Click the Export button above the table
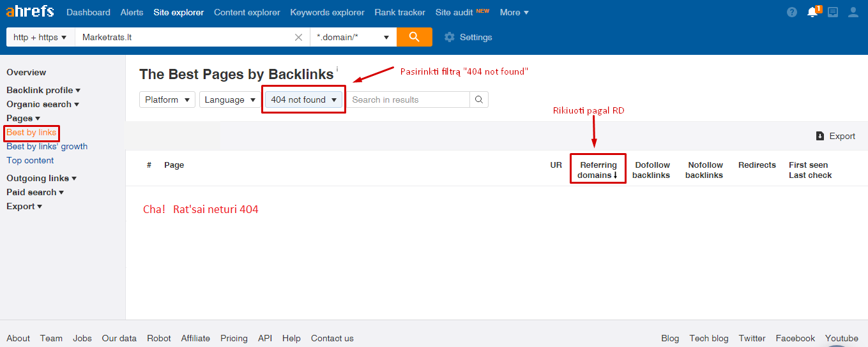Viewport: 868px width, 347px height. click(835, 136)
